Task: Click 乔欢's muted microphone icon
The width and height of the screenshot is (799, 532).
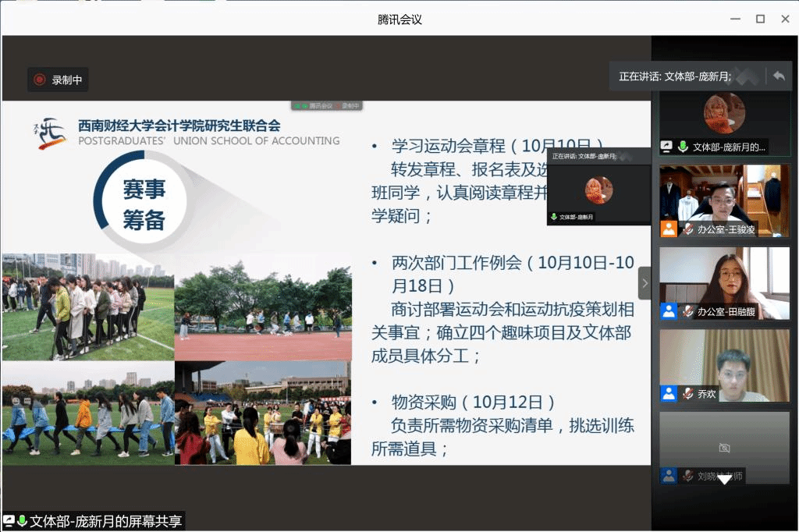Action: tap(688, 394)
